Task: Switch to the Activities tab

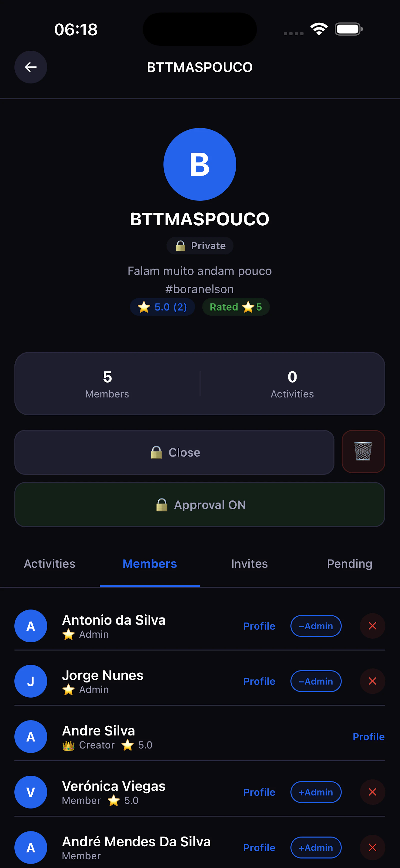Action: pyautogui.click(x=50, y=563)
